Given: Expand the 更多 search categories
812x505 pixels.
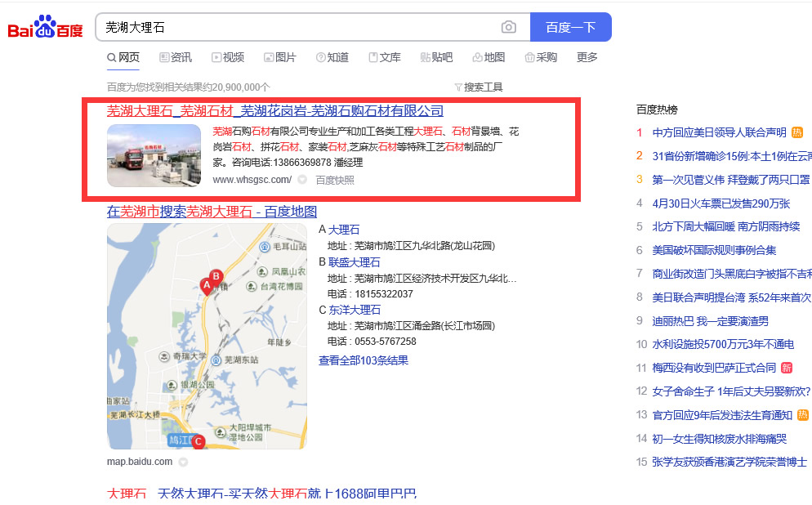Looking at the screenshot, I should click(587, 57).
